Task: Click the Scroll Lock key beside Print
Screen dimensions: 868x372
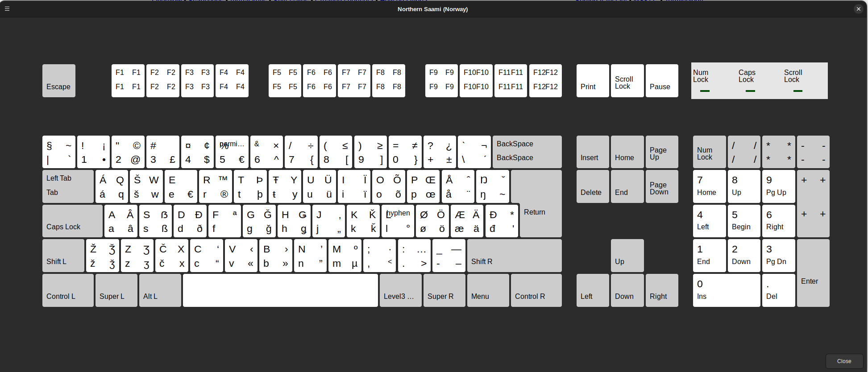Action: [x=627, y=81]
